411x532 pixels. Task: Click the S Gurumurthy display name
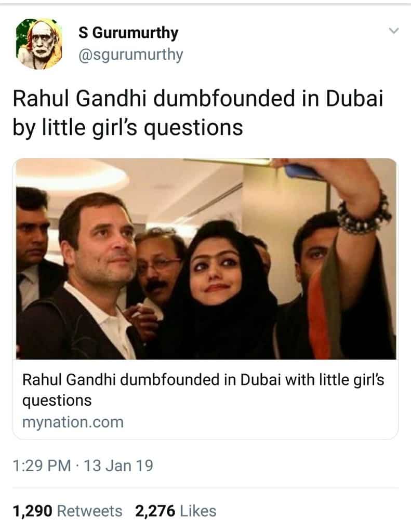(x=128, y=33)
